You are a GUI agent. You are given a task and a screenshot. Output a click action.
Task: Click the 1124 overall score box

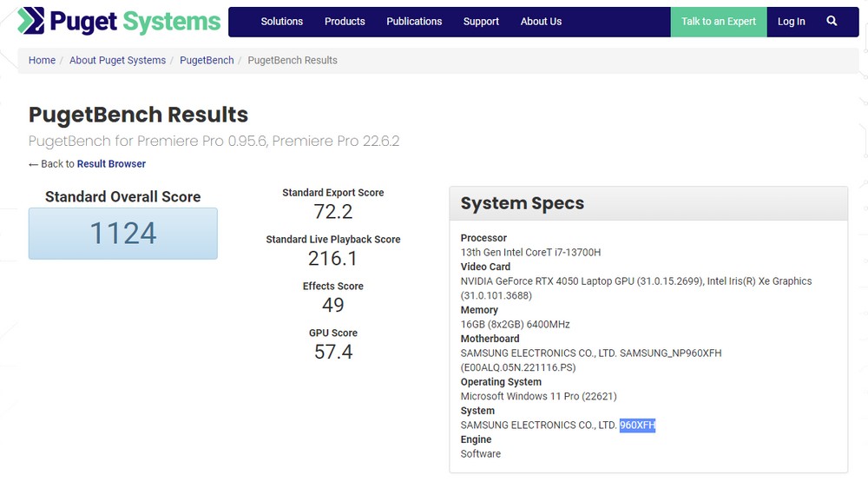[123, 233]
